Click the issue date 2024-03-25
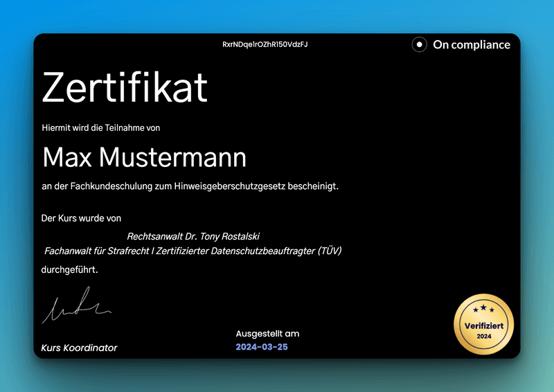 point(261,347)
